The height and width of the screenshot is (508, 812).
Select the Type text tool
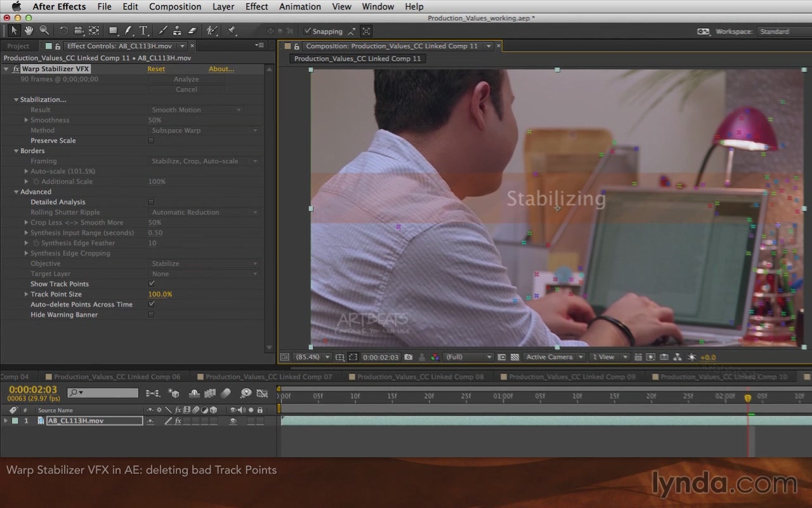coord(143,30)
